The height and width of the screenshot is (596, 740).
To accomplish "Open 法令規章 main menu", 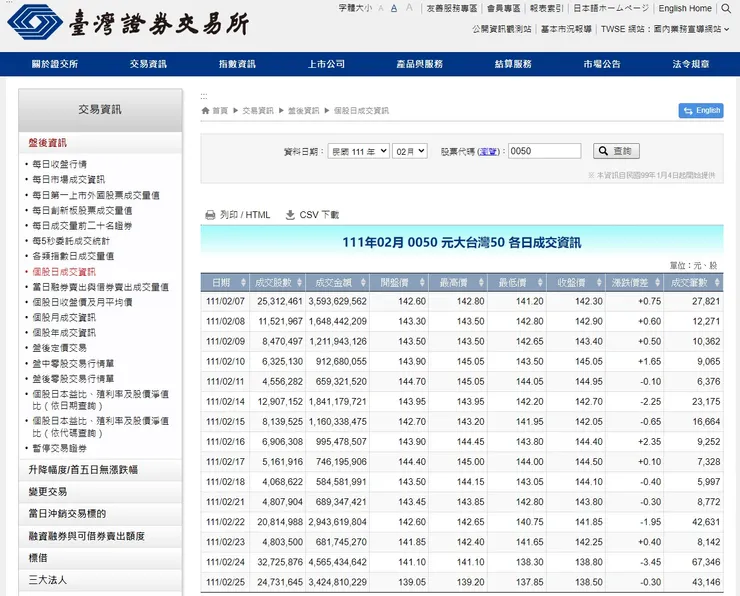I will click(691, 64).
